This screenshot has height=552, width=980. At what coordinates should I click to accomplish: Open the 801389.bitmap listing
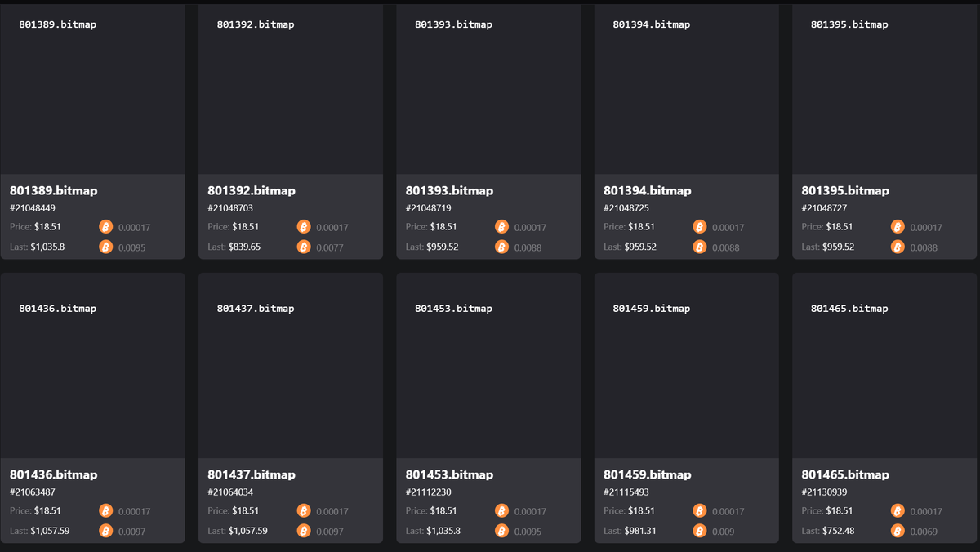pos(93,131)
